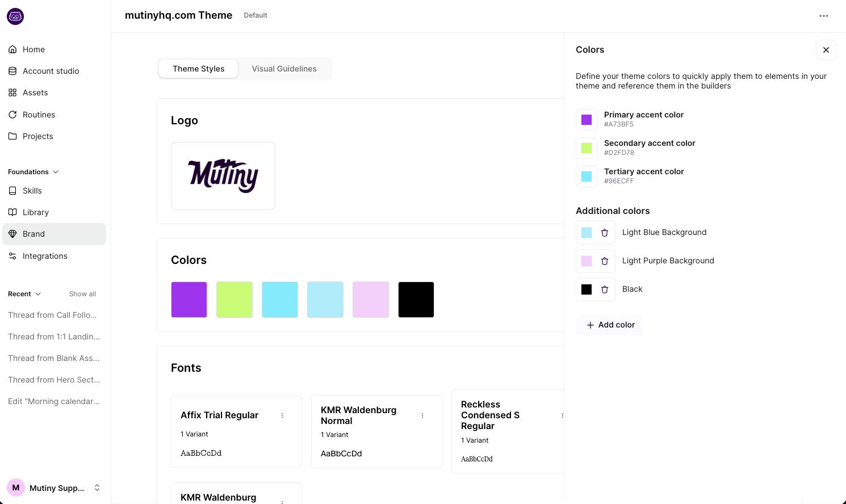Screen dimensions: 846x504
Task: Close the Colors panel
Action: coord(826,50)
